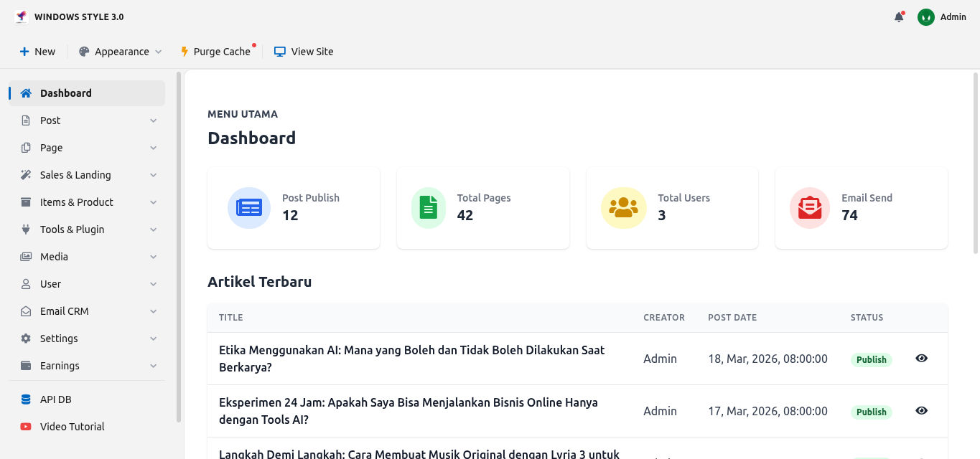Click the Post Publish stat icon
This screenshot has height=459, width=980.
pyautogui.click(x=249, y=208)
